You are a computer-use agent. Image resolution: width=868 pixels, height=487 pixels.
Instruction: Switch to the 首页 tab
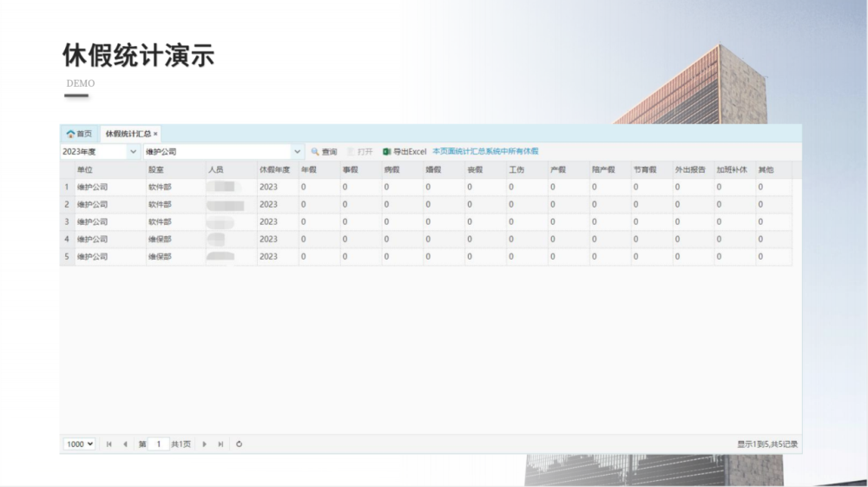point(79,135)
